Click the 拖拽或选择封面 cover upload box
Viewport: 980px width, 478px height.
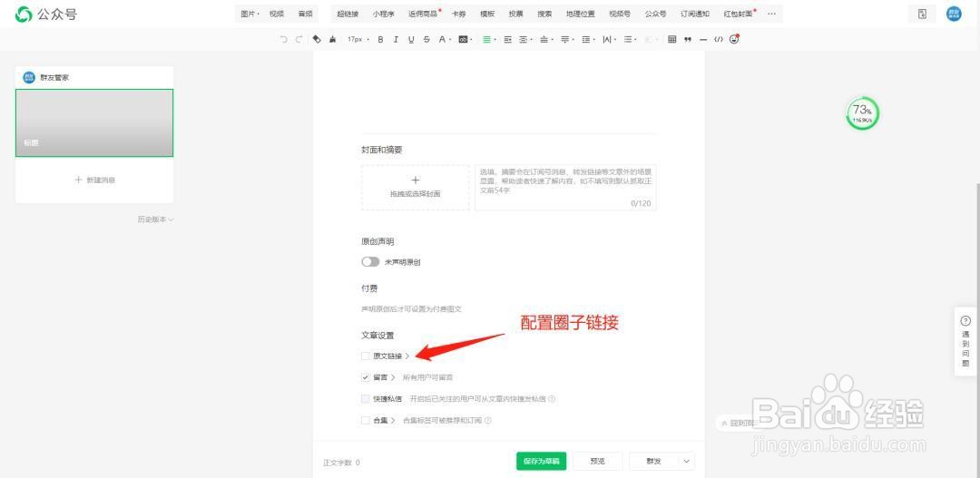pos(415,188)
